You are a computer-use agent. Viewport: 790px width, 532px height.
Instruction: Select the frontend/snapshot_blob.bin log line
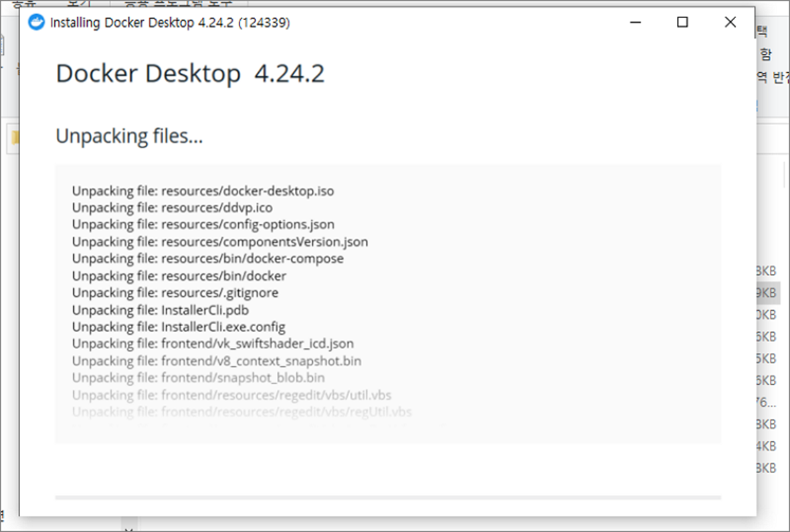point(199,378)
